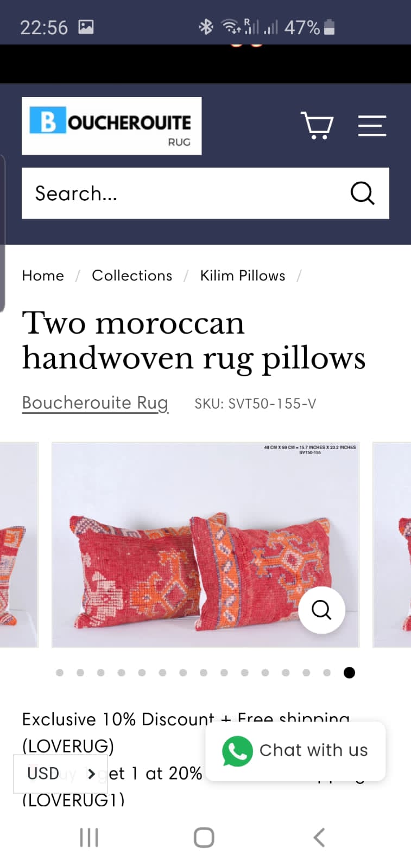
Task: Tap the search magnifier icon
Action: (362, 193)
